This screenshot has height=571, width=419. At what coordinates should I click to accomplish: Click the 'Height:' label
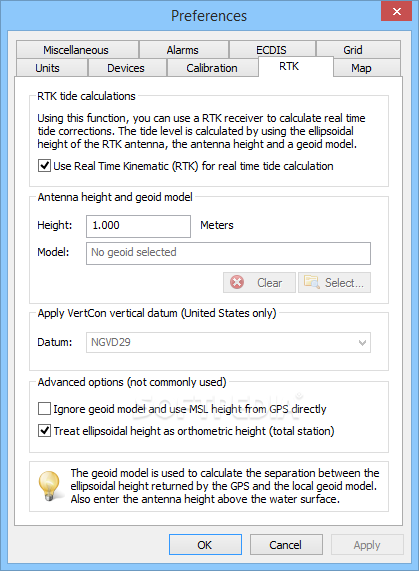55,225
